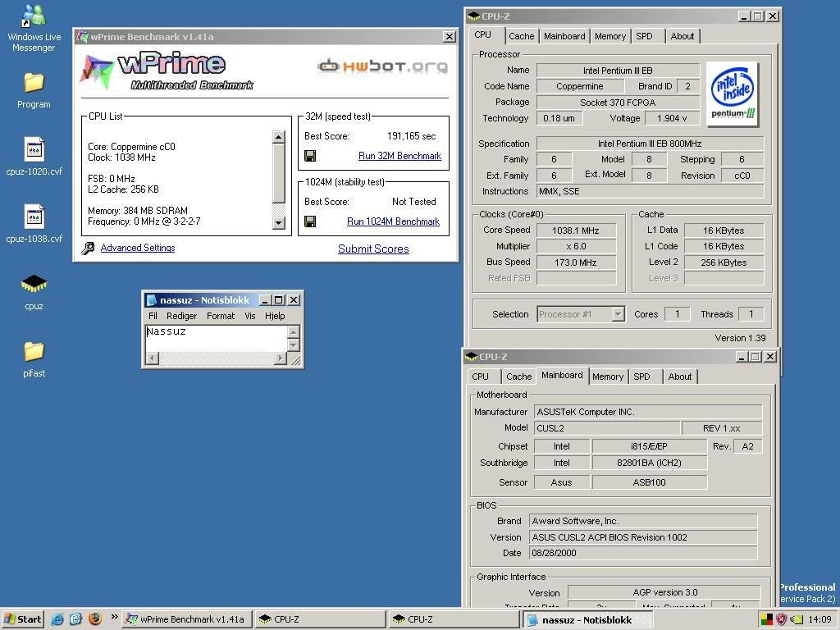
Task: Click the second quick launch icon after Internet Explorer
Action: point(75,619)
